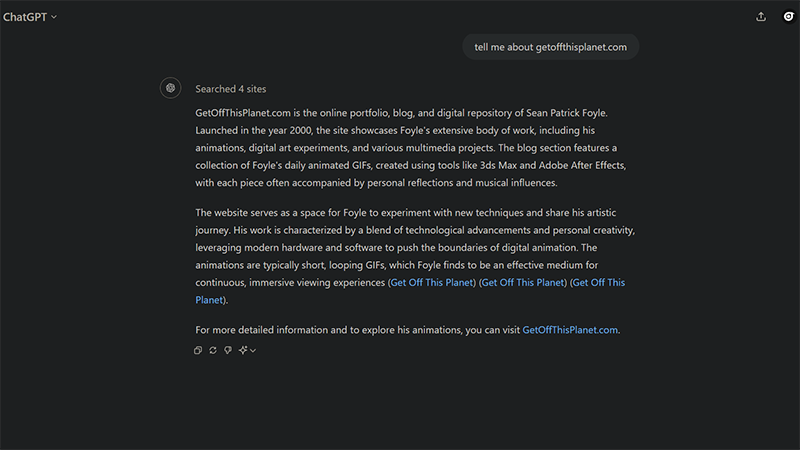Open the second Get Off This Planet citation
The image size is (800, 450).
(523, 282)
